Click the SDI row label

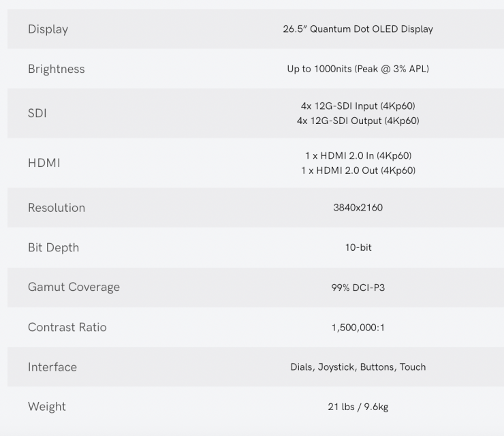point(37,113)
